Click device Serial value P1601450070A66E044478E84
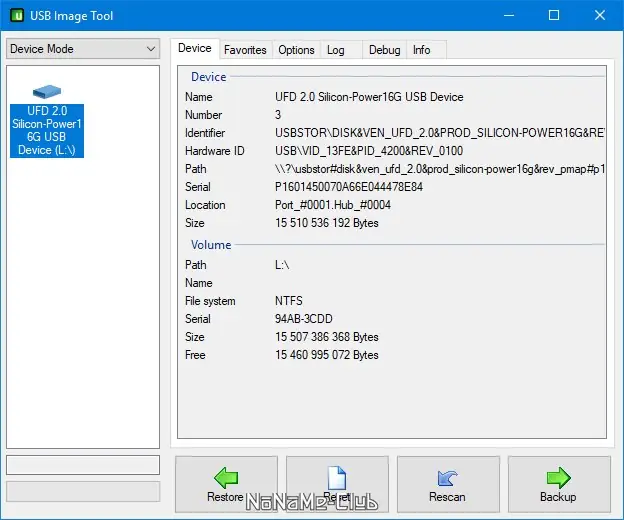The width and height of the screenshot is (624, 520). (349, 187)
